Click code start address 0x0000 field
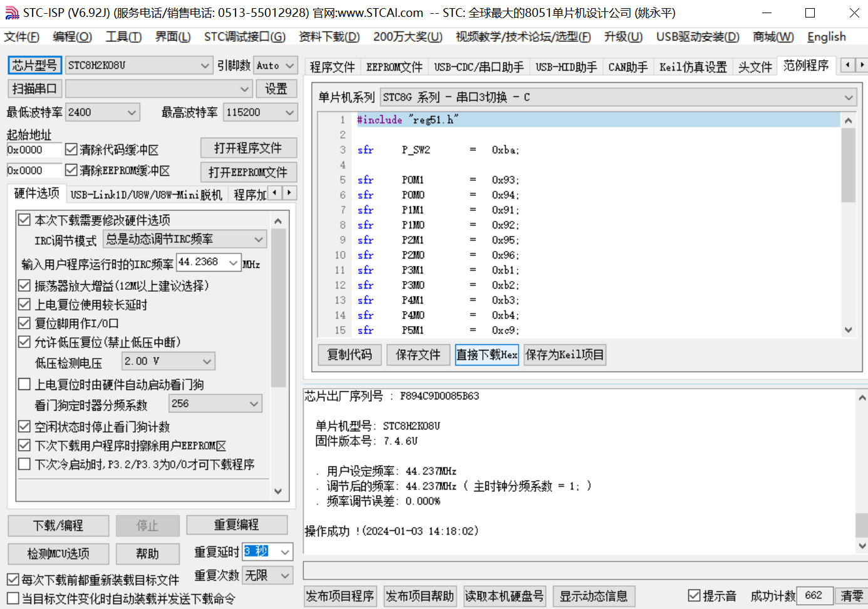Viewport: 868px width, 609px height. coord(34,150)
